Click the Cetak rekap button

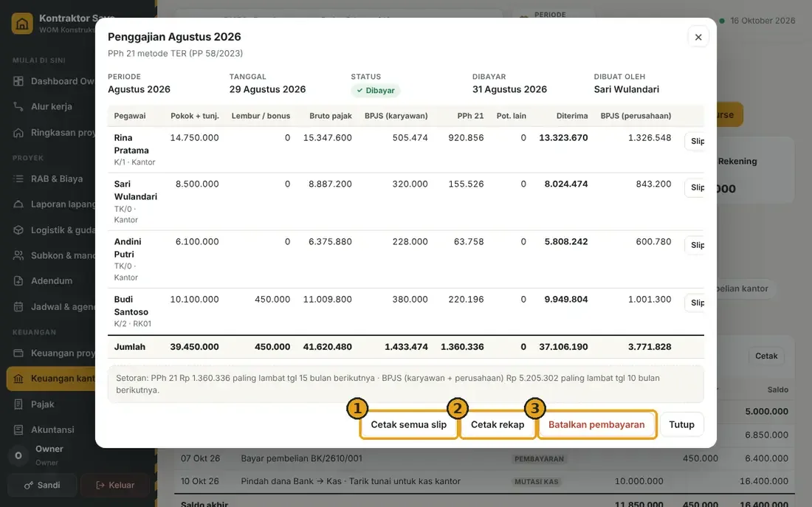pos(497,424)
